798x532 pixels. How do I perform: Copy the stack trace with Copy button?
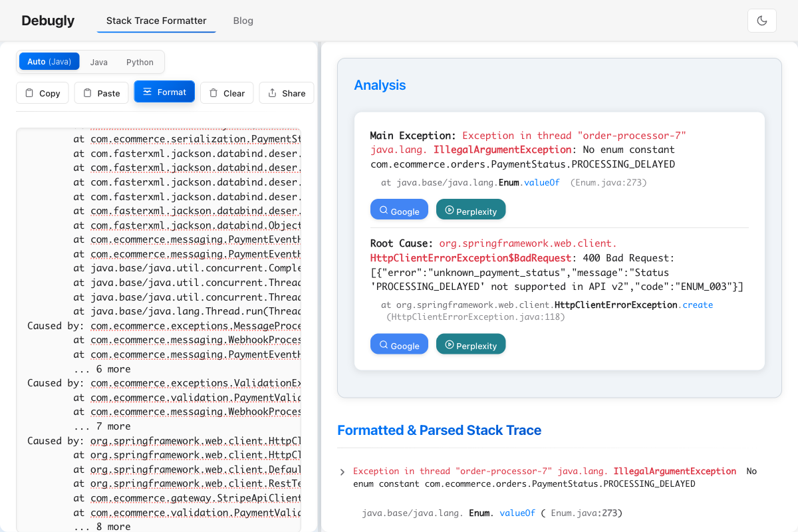pyautogui.click(x=43, y=93)
